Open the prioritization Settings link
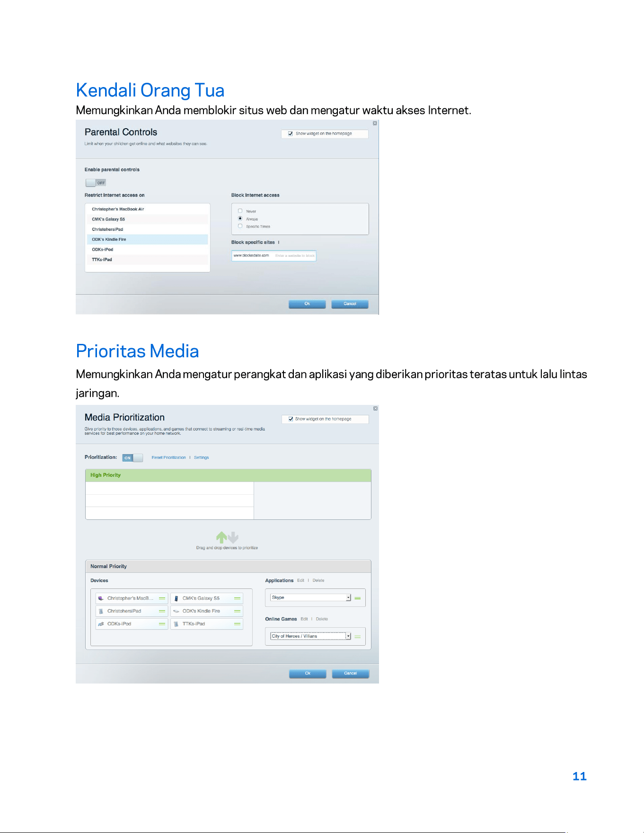 click(x=201, y=457)
